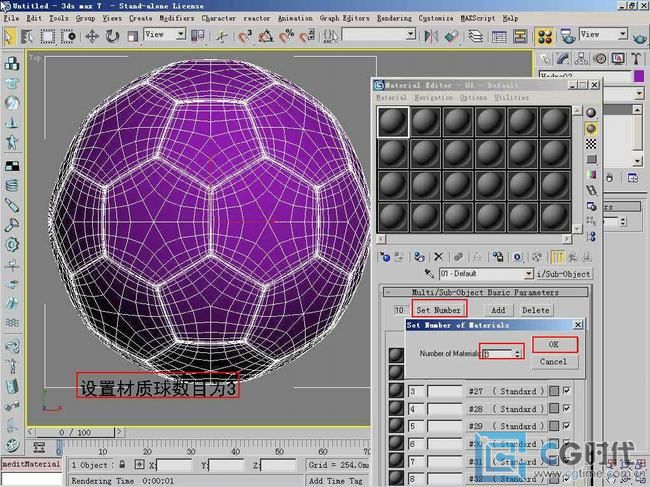This screenshot has height=487, width=650.
Task: Open the 01 - Default material name dropdown
Action: tap(529, 274)
